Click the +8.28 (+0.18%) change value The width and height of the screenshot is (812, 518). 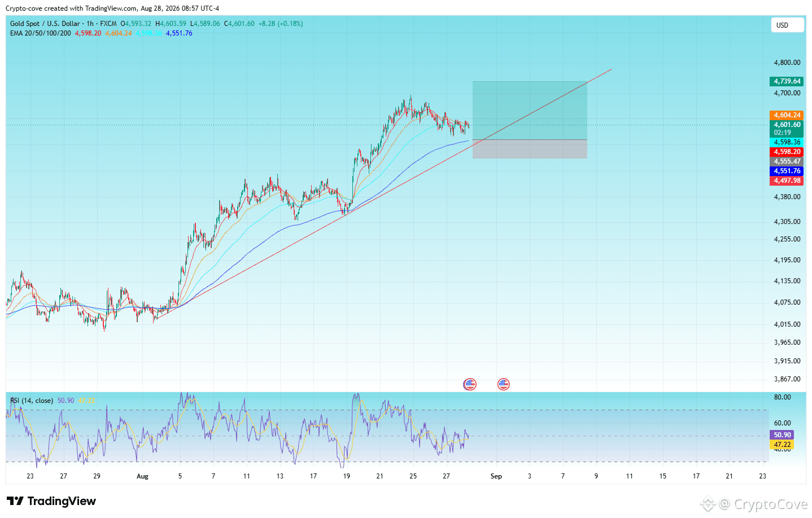pos(281,24)
